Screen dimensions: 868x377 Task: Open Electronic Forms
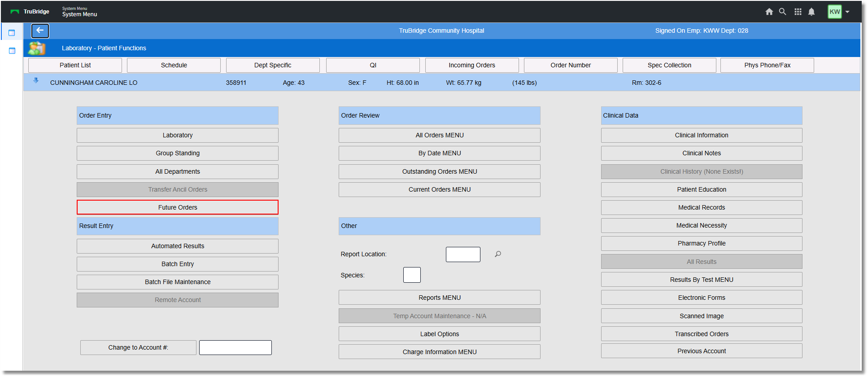702,298
